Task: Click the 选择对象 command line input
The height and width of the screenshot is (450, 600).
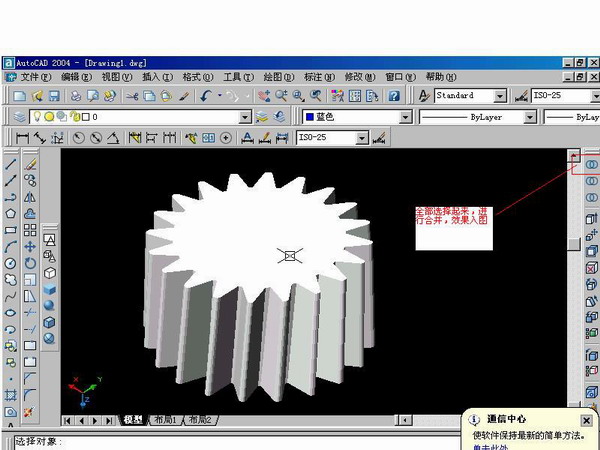Action: click(x=237, y=442)
